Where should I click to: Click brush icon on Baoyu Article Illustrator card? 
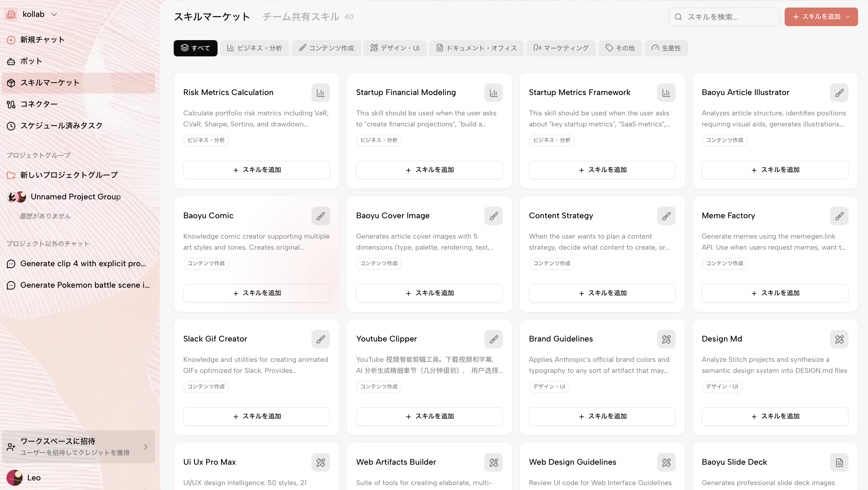coord(839,93)
